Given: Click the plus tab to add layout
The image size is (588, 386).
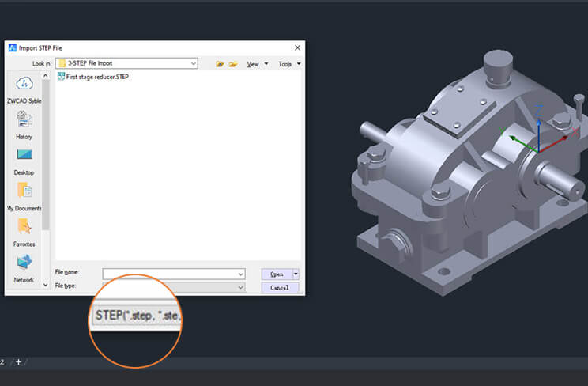Looking at the screenshot, I should pos(18,361).
